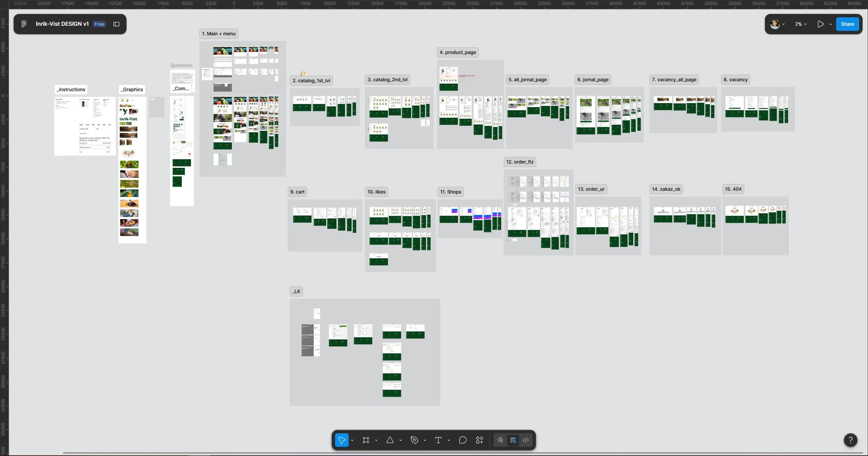Viewport: 868px width, 456px height.
Task: Open the Figma main menu icon
Action: point(24,24)
